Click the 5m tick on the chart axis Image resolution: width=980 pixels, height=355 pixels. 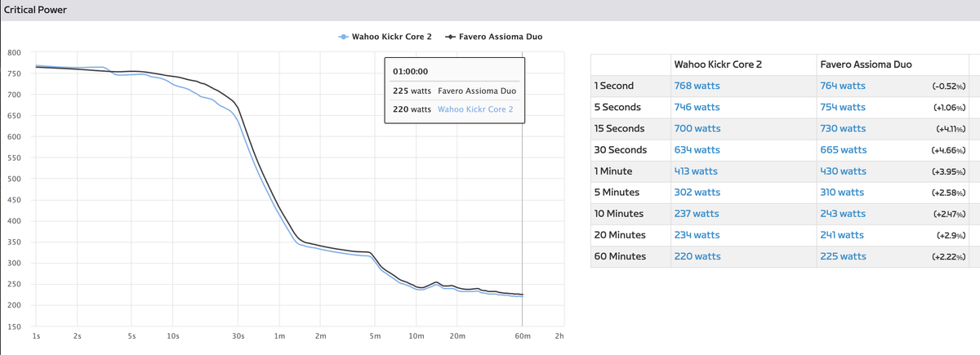(x=375, y=336)
